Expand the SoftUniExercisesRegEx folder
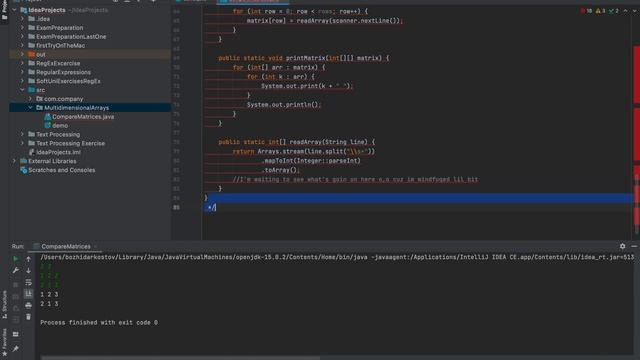This screenshot has width=640, height=360. [x=22, y=81]
